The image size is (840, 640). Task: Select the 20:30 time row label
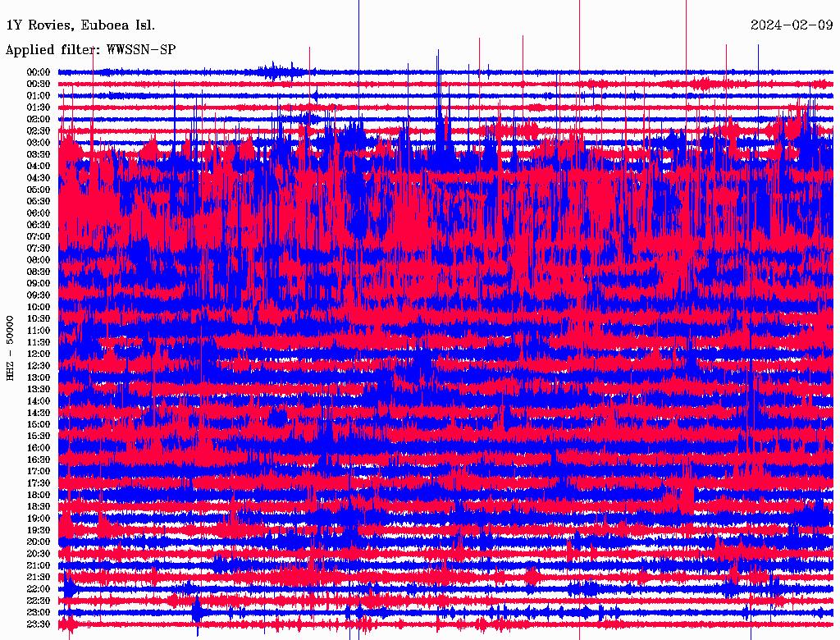(39, 554)
